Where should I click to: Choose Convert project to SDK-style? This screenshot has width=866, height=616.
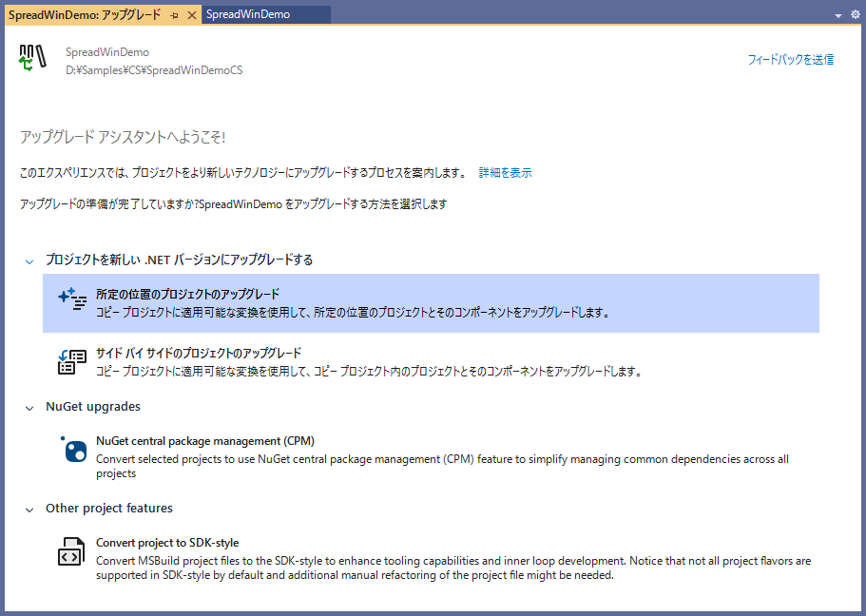(431, 558)
